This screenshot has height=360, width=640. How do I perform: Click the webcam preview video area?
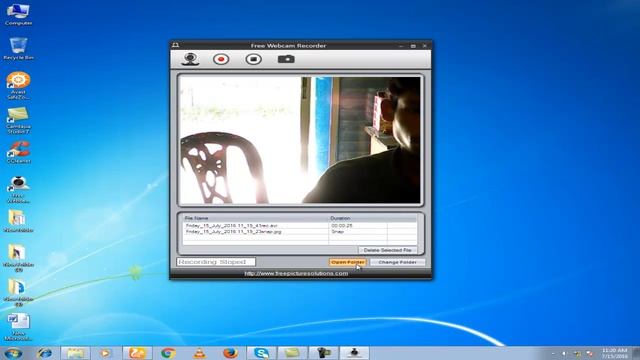[x=300, y=140]
